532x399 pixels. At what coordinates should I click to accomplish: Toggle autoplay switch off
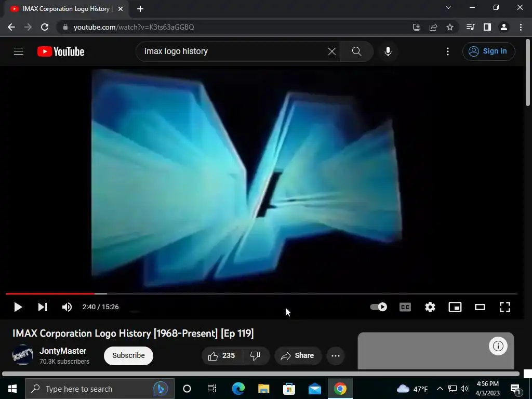378,307
